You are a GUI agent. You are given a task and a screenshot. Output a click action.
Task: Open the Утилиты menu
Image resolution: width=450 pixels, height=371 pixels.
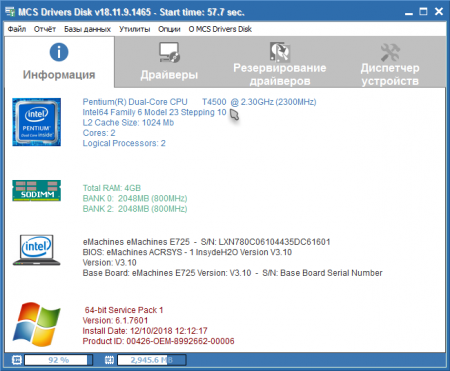point(135,29)
